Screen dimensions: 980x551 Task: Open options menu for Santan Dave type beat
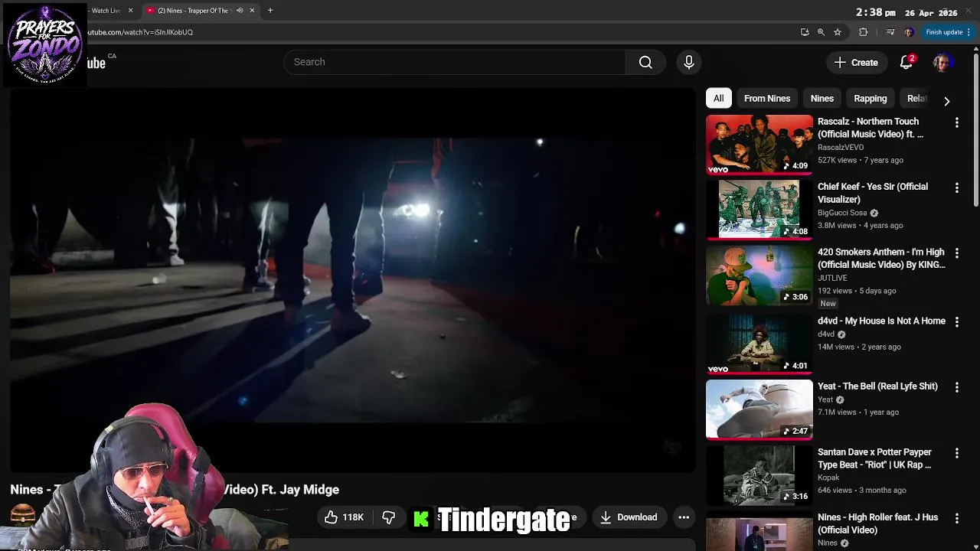tap(957, 453)
